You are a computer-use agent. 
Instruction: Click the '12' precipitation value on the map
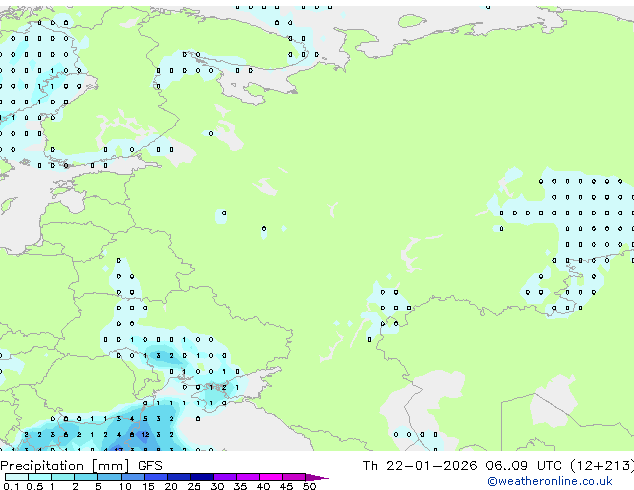(x=145, y=435)
